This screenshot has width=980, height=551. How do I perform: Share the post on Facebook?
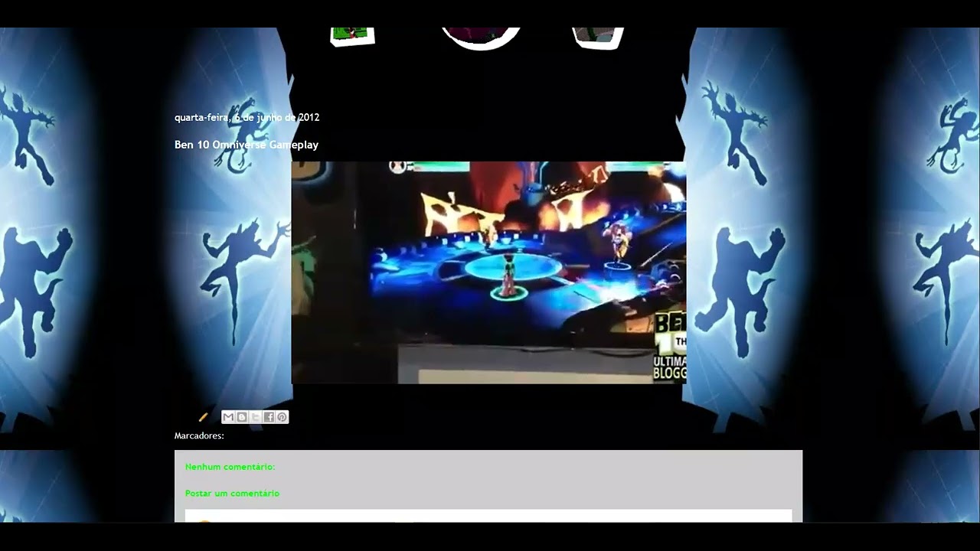269,417
